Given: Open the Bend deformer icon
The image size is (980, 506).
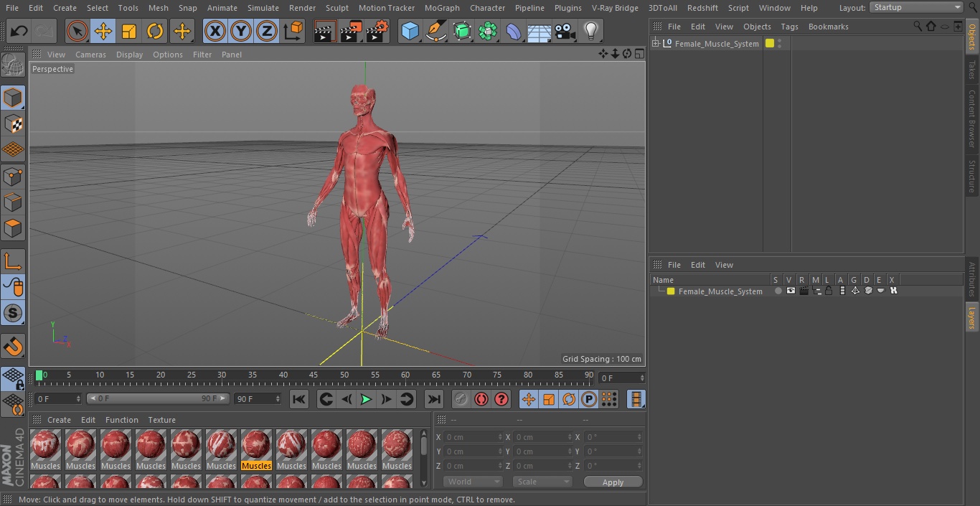Looking at the screenshot, I should (x=514, y=31).
